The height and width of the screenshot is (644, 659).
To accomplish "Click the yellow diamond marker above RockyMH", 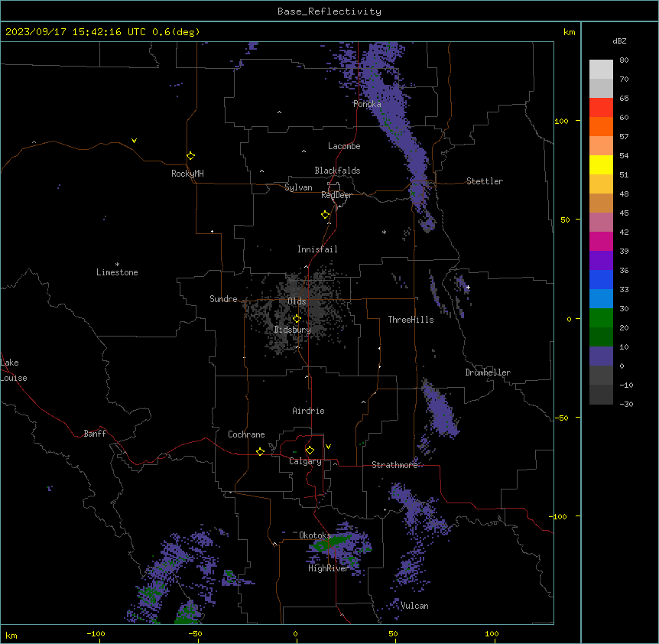I will click(x=190, y=156).
